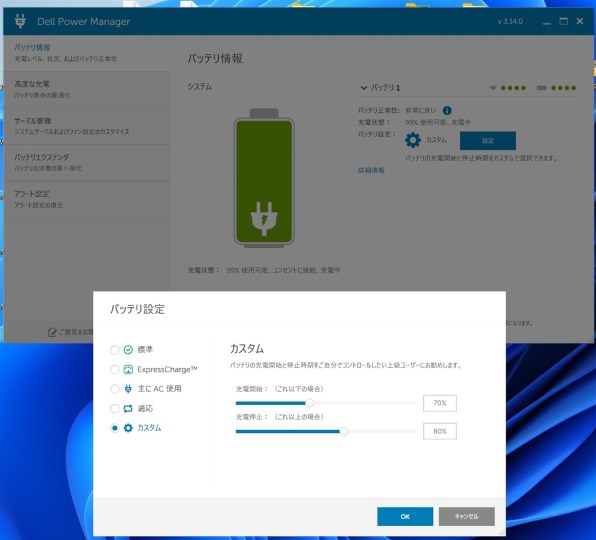Click the ExpressCharge™ label text

(x=168, y=369)
